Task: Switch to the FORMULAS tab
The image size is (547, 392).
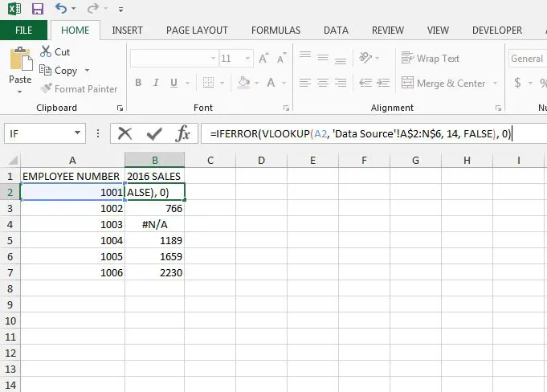Action: (x=276, y=31)
